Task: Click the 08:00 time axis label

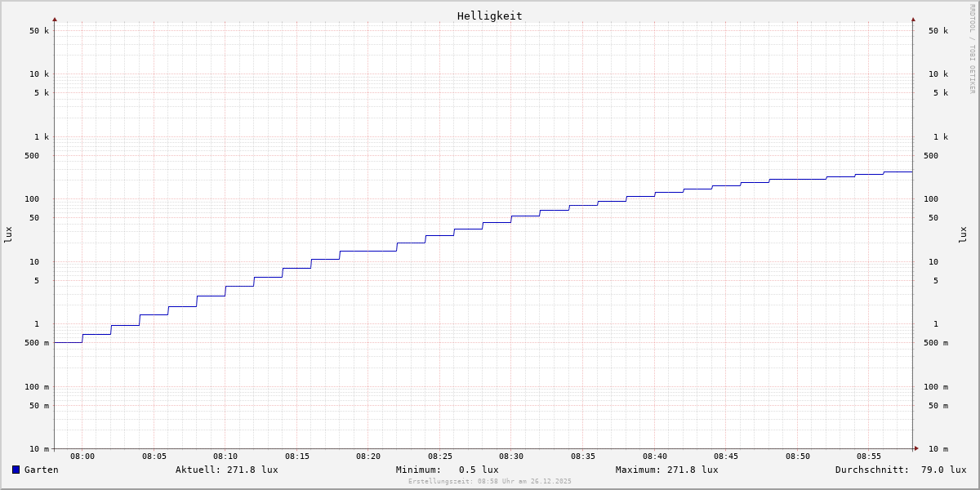Action: coord(82,457)
